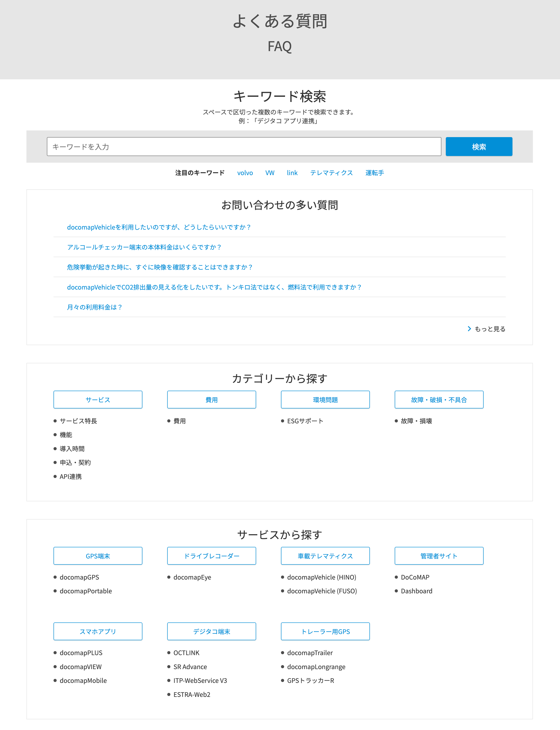Select the ESGサポート list item
The height and width of the screenshot is (730, 560).
(305, 421)
